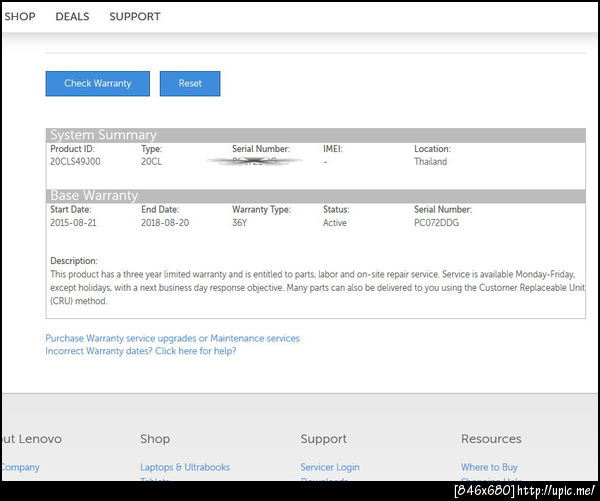Click the Reset button

pyautogui.click(x=190, y=83)
